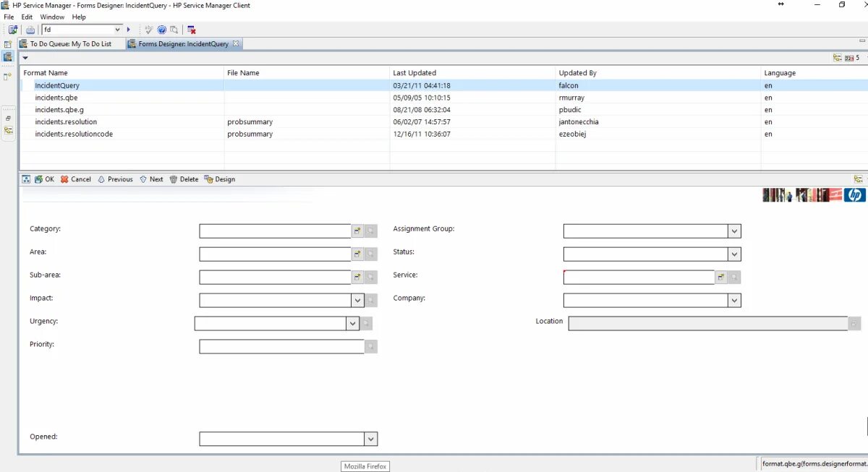This screenshot has height=472, width=868.
Task: Expand the Status dropdown list
Action: 735,254
